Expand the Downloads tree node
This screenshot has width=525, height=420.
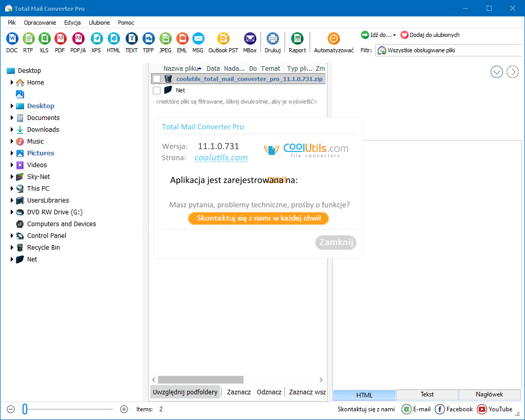tap(12, 129)
